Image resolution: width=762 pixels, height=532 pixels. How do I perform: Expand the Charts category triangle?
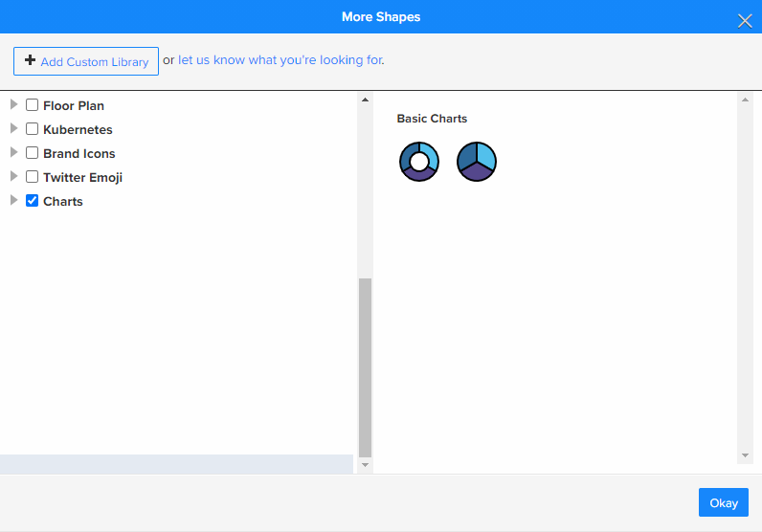click(13, 200)
